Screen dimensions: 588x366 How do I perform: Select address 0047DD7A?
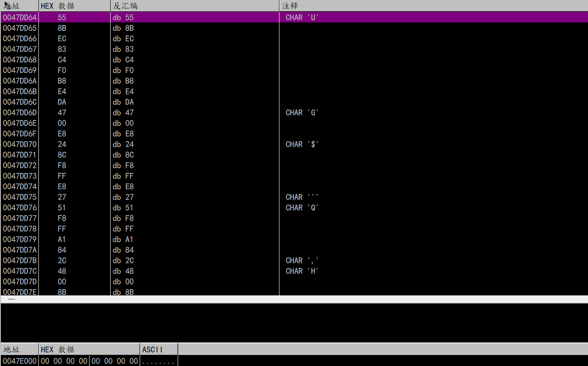click(x=20, y=250)
